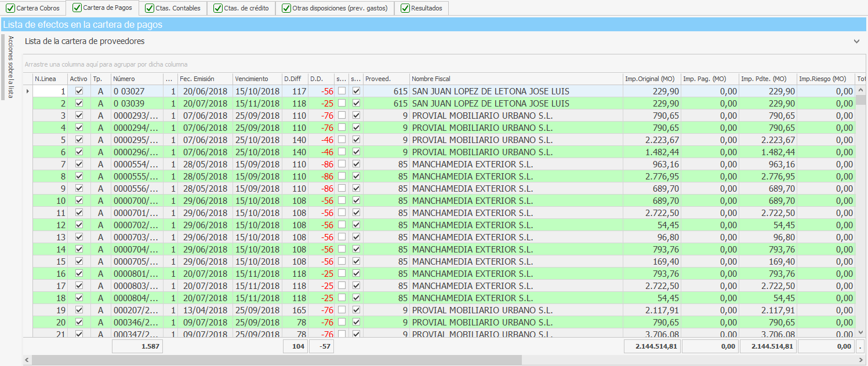Sort by the Nombre Fiscal column header

point(431,79)
